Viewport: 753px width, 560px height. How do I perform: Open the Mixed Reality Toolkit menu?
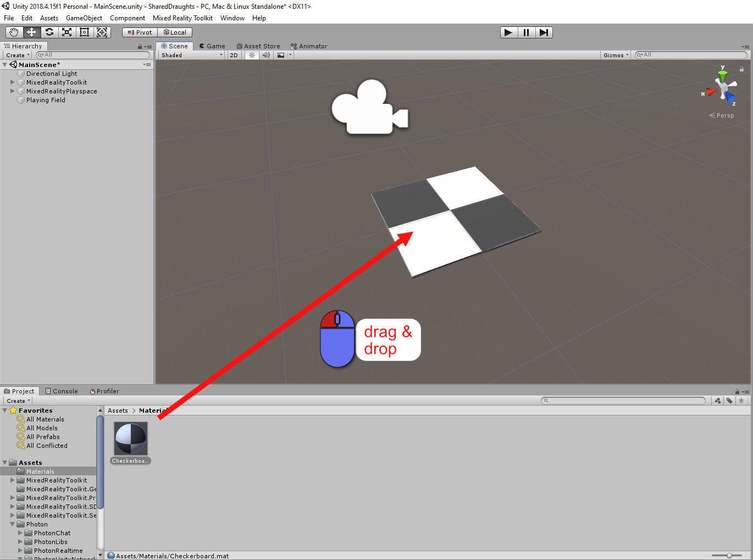[182, 18]
